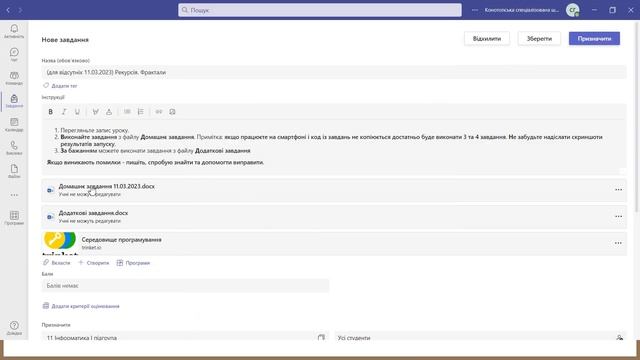Image resolution: width=640 pixels, height=360 pixels.
Task: Open the Activity feed in sidebar
Action: point(14,31)
